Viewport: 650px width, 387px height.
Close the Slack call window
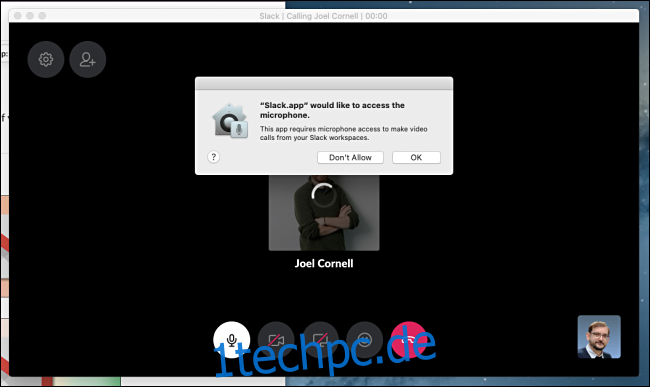(17, 16)
